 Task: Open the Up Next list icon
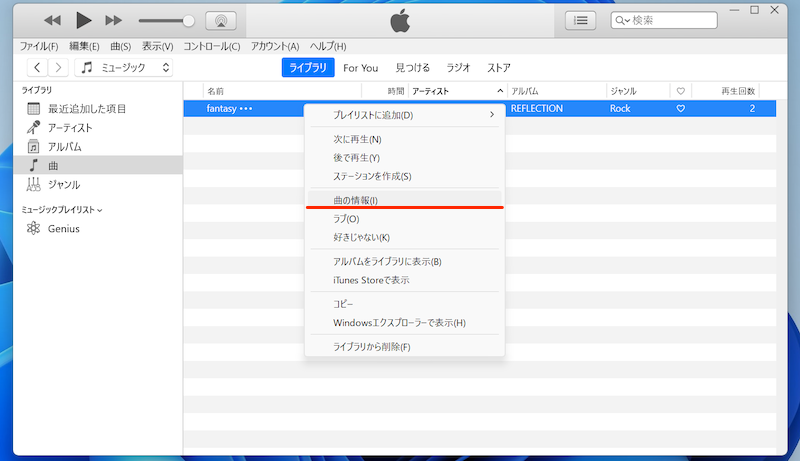point(581,20)
